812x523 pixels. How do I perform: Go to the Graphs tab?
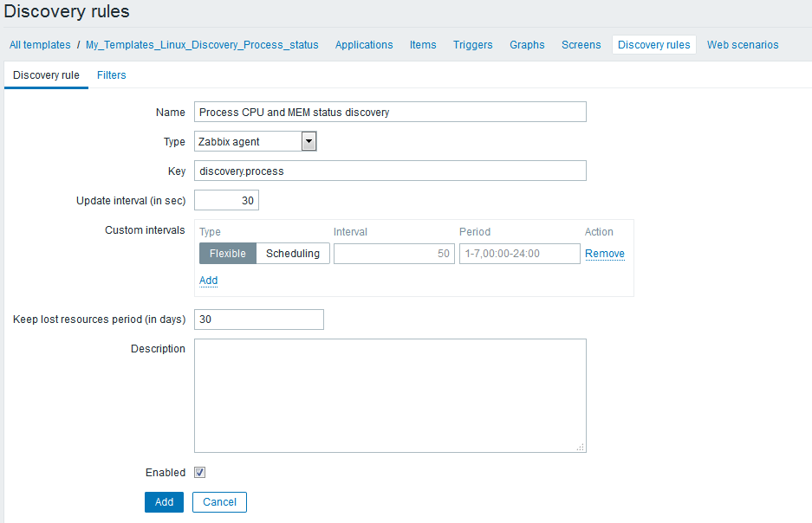tap(527, 45)
